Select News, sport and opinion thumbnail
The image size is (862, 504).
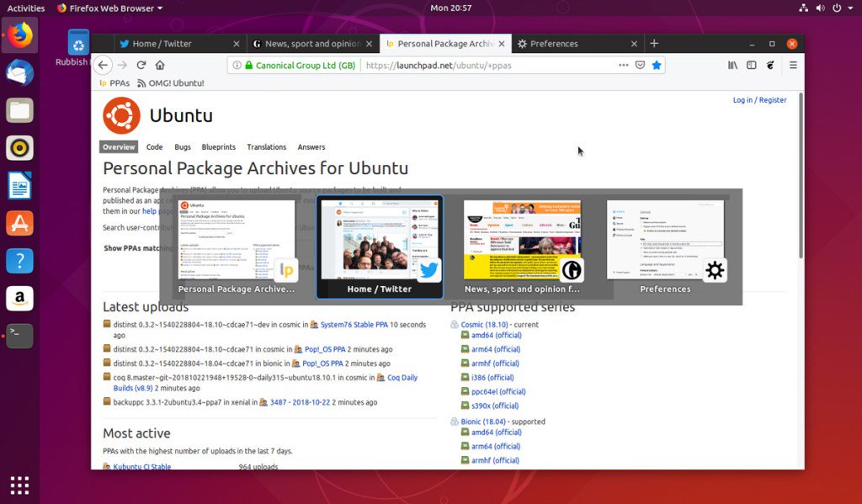pos(522,247)
